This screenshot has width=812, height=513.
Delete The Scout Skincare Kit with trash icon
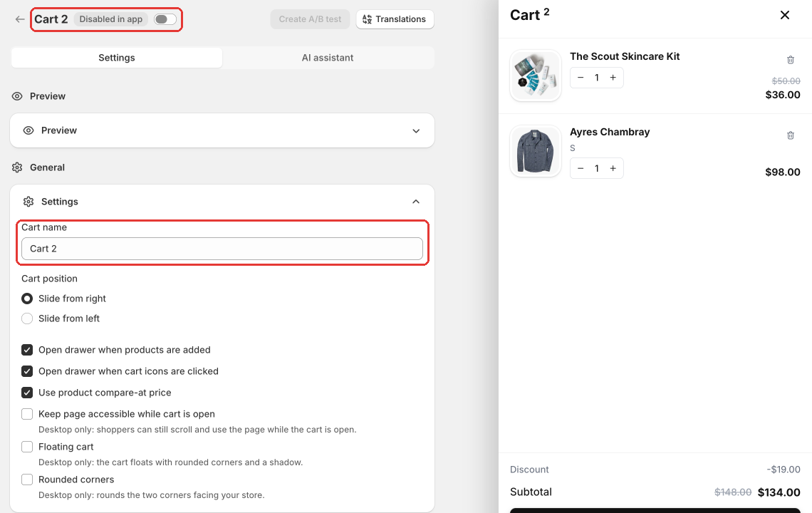(x=790, y=60)
